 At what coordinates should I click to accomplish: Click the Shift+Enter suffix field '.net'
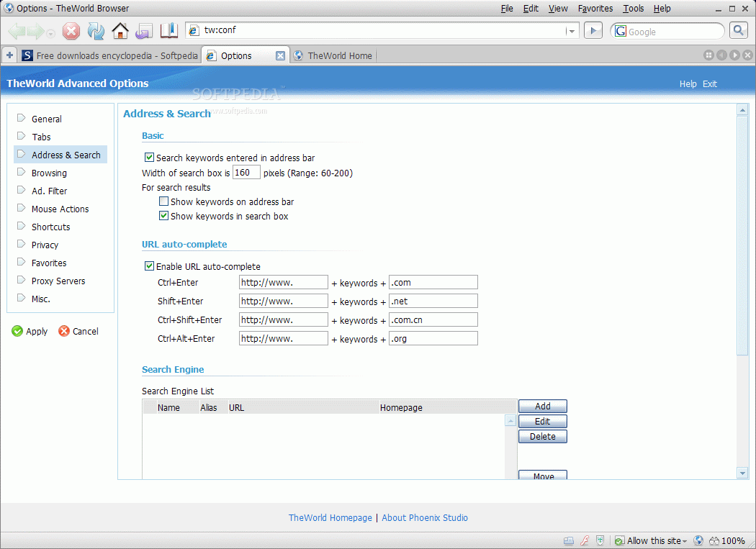pos(433,301)
